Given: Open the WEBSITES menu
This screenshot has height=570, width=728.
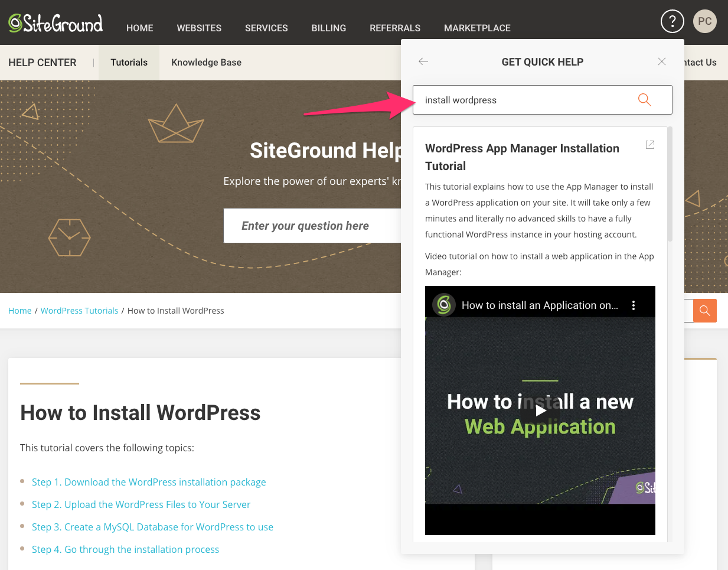Looking at the screenshot, I should point(199,28).
